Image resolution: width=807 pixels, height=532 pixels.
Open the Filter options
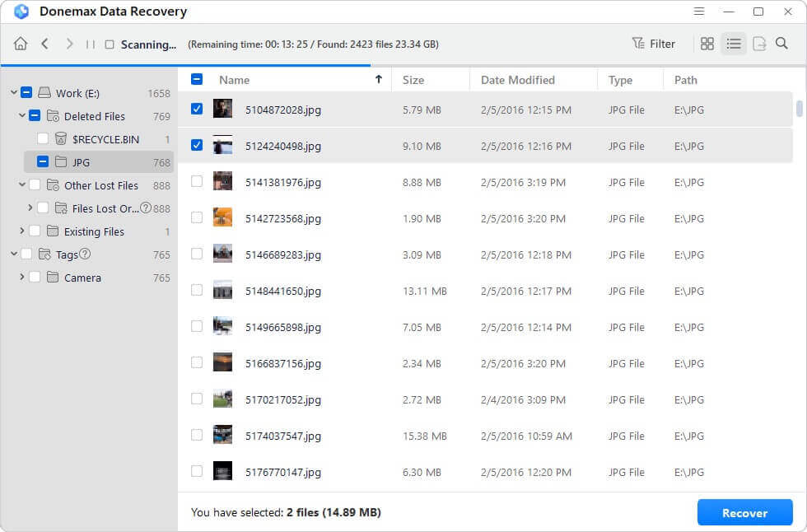pyautogui.click(x=653, y=44)
